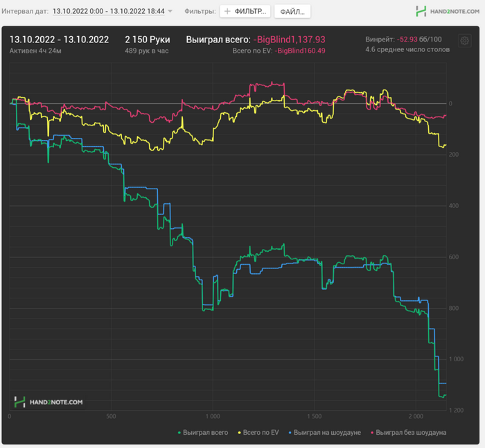Select the date range 13.10.2022 0:00 - 18:44

click(109, 11)
